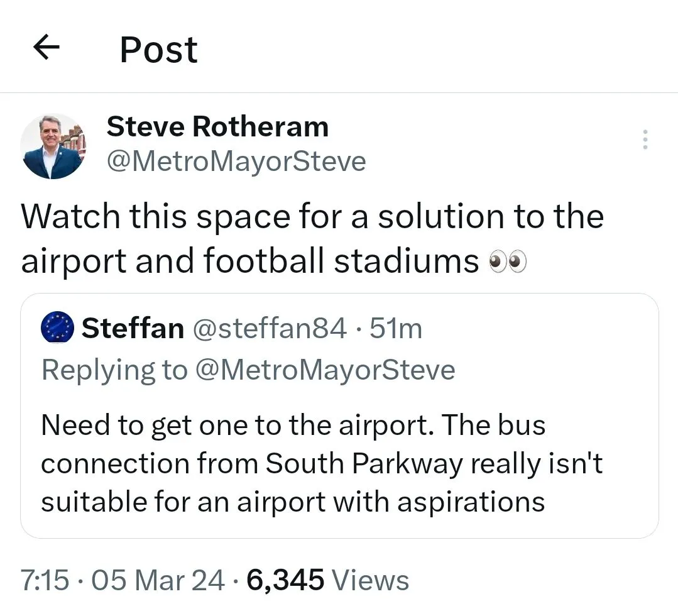Click the eyes emoji in the post

pyautogui.click(x=507, y=262)
